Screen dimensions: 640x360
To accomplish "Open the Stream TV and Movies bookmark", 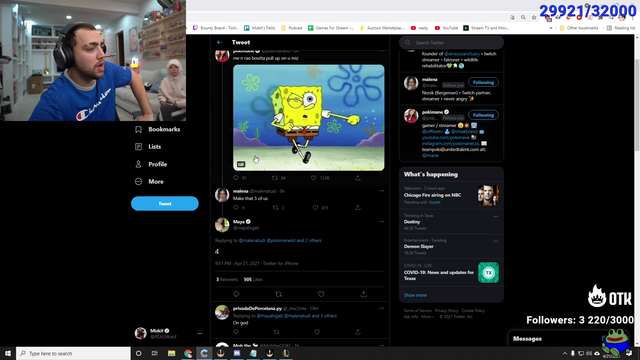I will [486, 28].
